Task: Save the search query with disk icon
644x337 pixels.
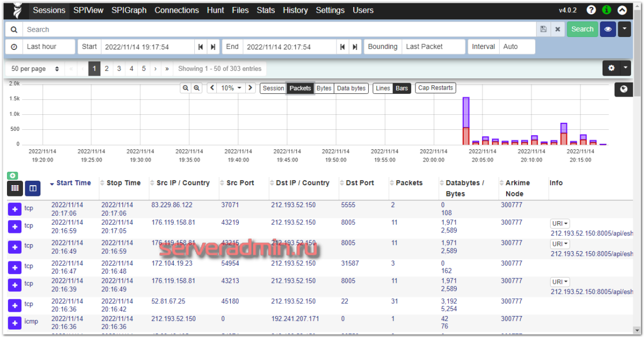Action: coord(544,30)
